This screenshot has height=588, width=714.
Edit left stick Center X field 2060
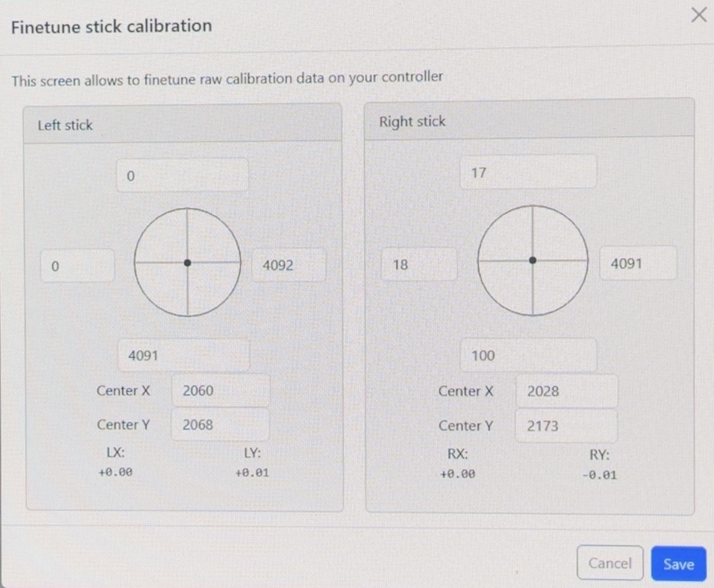click(x=220, y=391)
